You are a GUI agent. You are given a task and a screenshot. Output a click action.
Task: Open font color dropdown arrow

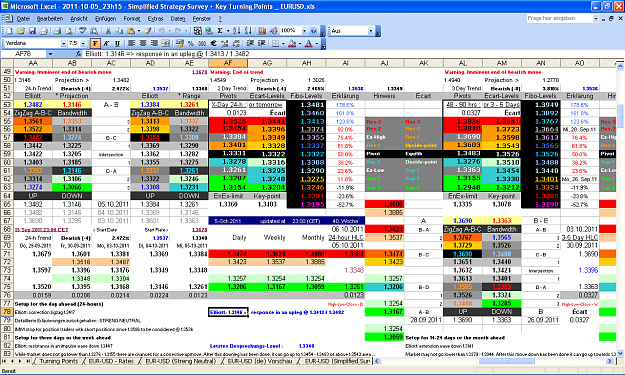316,43
